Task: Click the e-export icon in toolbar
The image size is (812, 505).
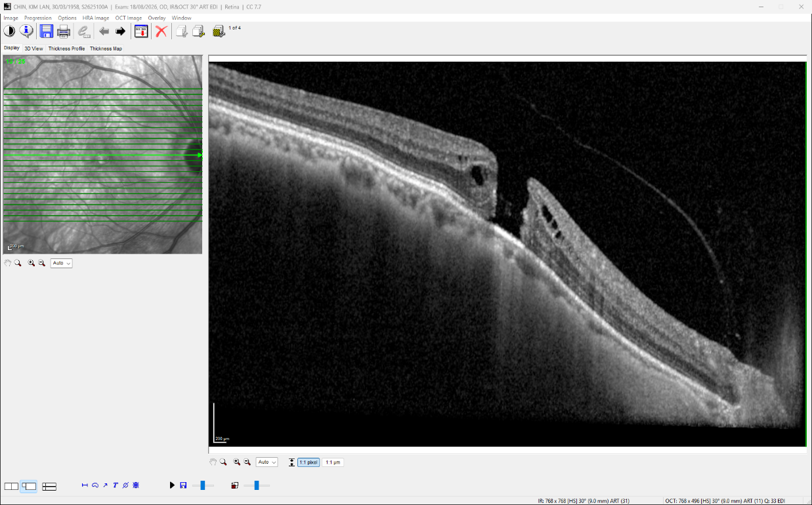Action: 83,31
